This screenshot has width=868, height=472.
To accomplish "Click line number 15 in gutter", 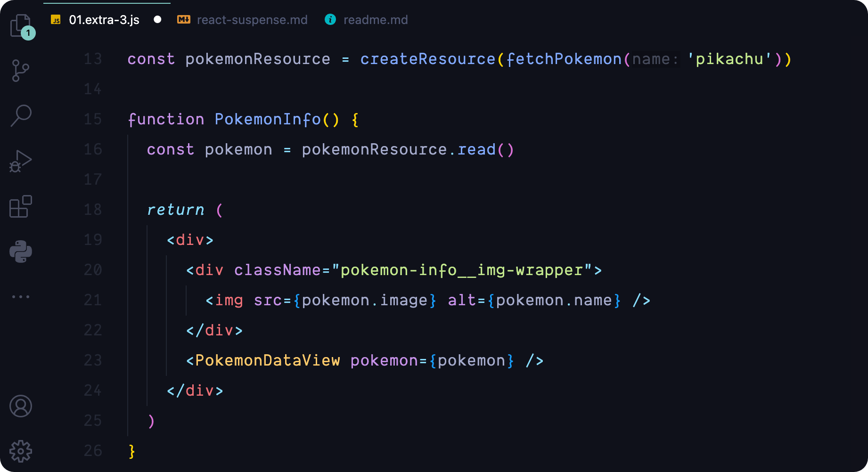I will (93, 119).
